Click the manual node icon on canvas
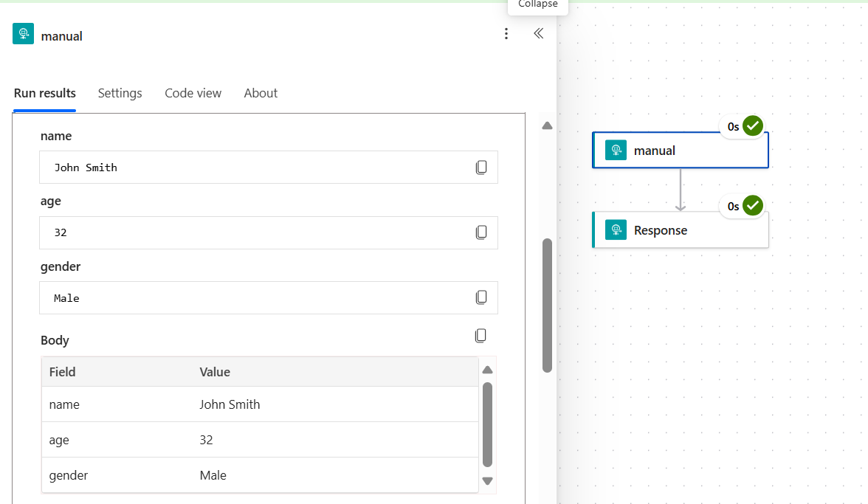 click(x=616, y=150)
